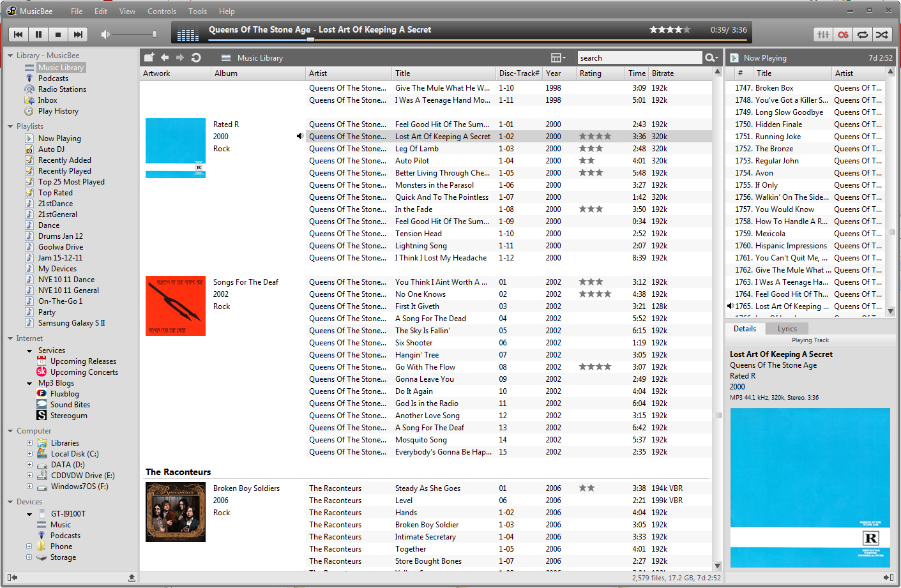Image resolution: width=901 pixels, height=588 pixels.
Task: Pause the current track
Action: tap(39, 34)
